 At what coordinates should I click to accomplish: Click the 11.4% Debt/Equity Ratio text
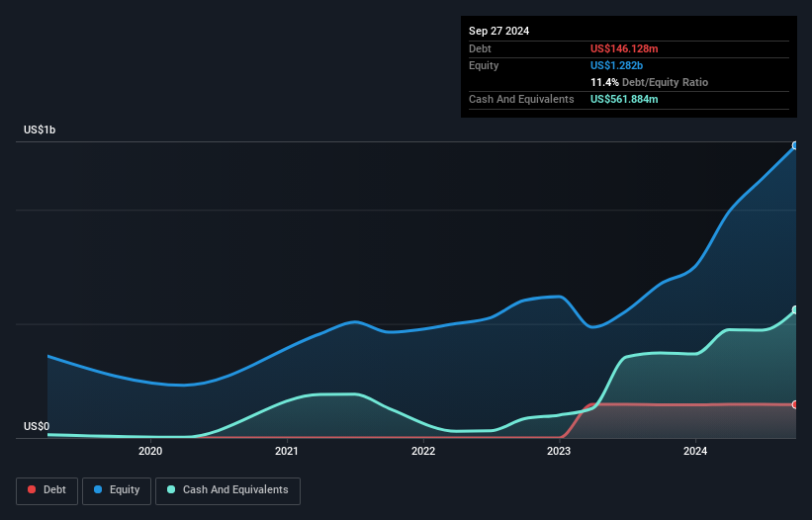tap(649, 82)
